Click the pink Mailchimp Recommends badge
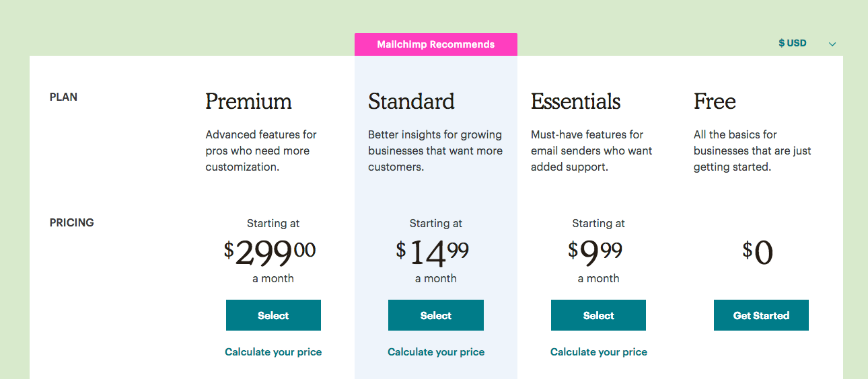 (436, 44)
